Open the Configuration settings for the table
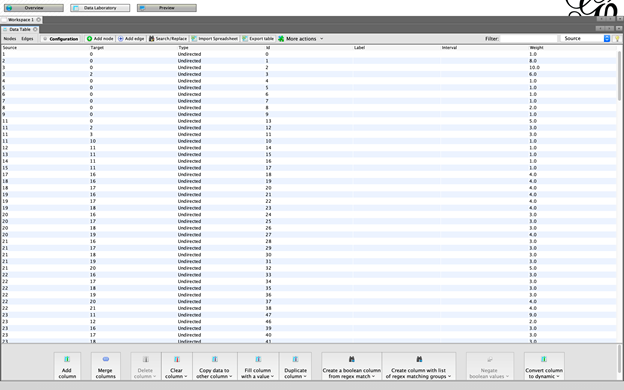 click(x=60, y=39)
